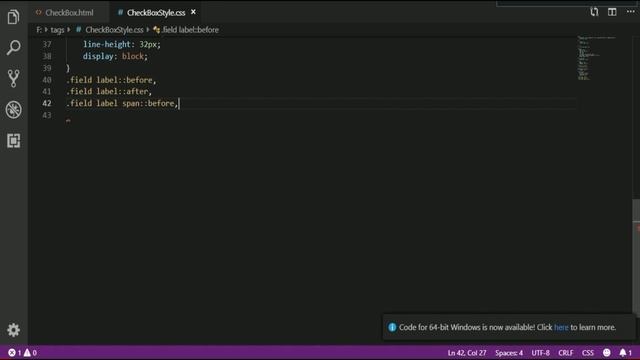Split the editor with the split icon
This screenshot has height=360, width=640.
(x=612, y=12)
